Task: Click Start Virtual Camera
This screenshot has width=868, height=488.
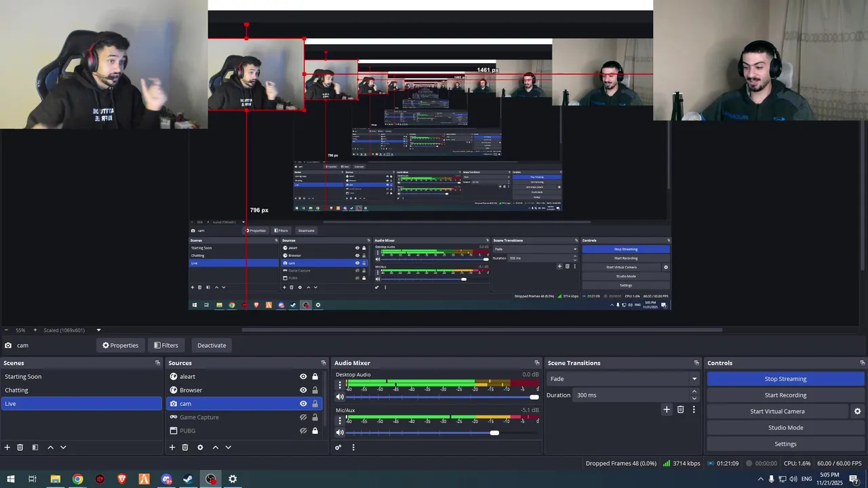Action: point(777,411)
